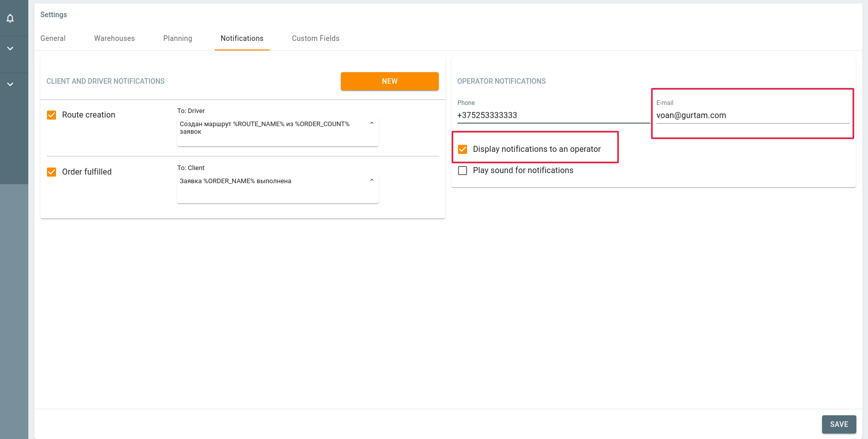Expand the first sidebar chevron
This screenshot has width=868, height=439.
(x=10, y=48)
